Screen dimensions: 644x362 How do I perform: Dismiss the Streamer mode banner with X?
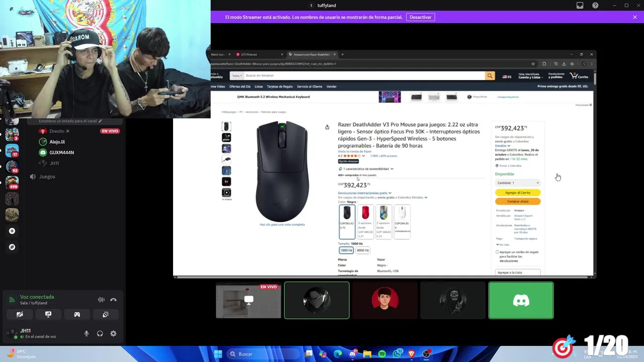pos(635,17)
